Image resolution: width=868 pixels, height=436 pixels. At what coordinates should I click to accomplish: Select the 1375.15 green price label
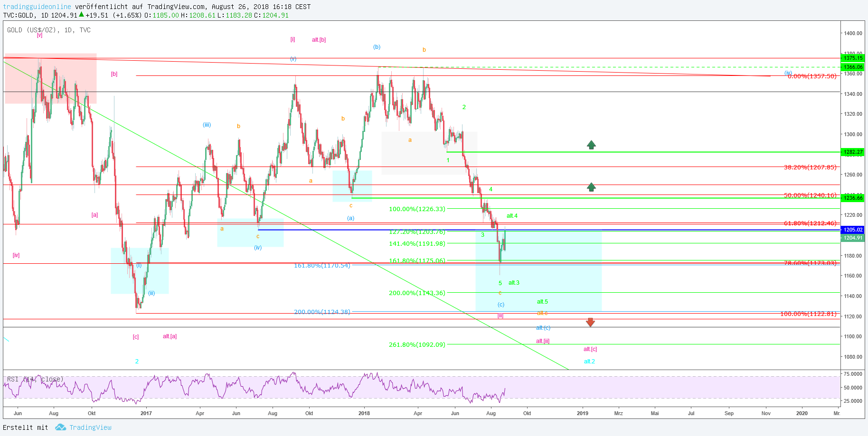point(853,58)
